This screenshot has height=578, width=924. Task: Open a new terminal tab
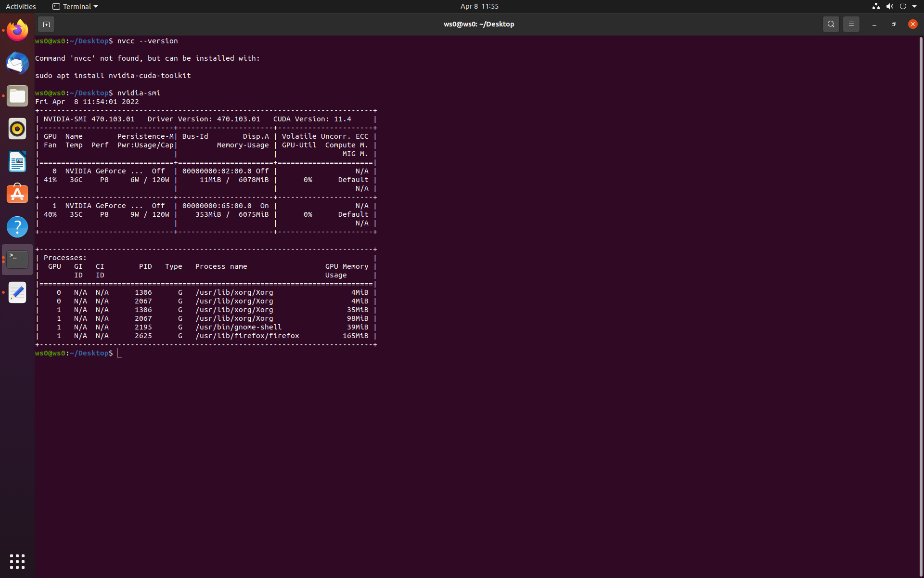click(46, 24)
